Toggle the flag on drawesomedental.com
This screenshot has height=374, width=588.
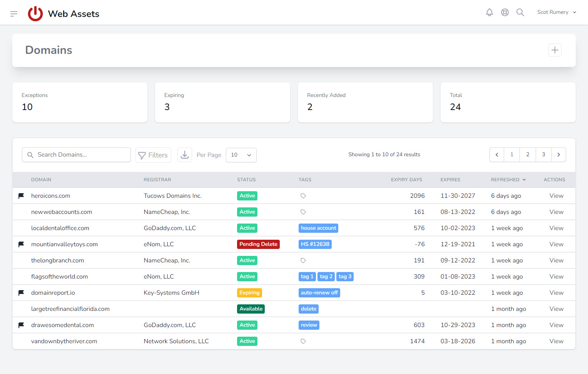point(21,325)
